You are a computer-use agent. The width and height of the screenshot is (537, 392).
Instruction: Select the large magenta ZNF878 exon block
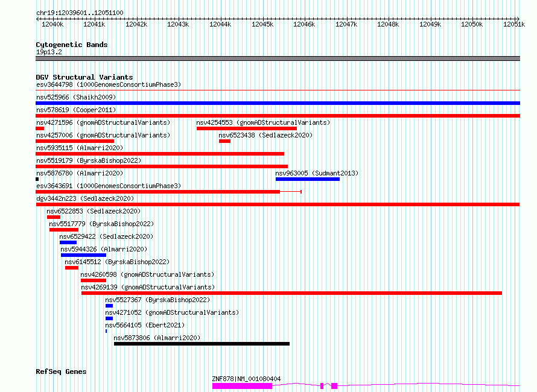pyautogui.click(x=242, y=386)
